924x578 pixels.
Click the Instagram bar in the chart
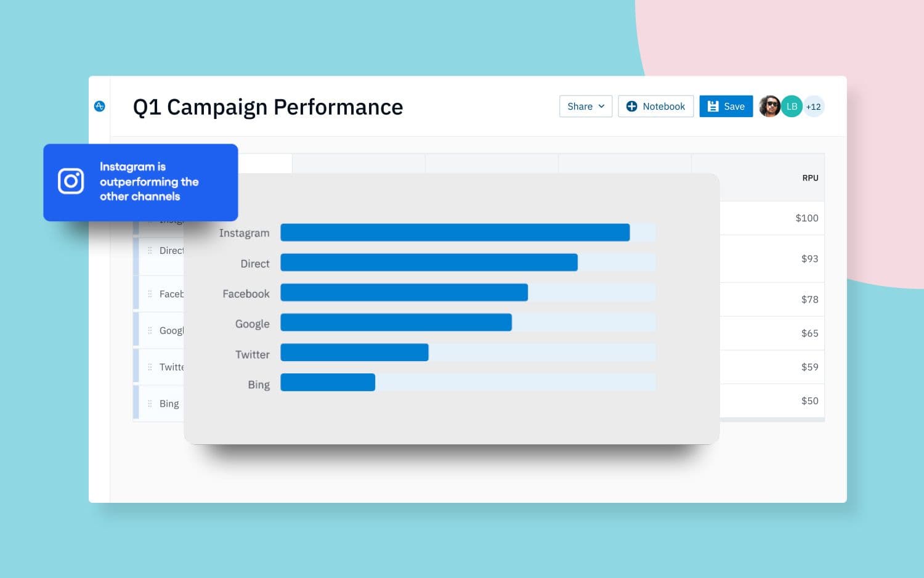[455, 232]
